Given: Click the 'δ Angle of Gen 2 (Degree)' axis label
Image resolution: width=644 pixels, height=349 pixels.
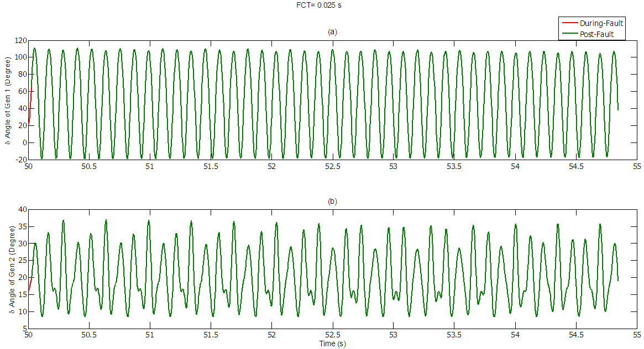Looking at the screenshot, I should point(12,269).
